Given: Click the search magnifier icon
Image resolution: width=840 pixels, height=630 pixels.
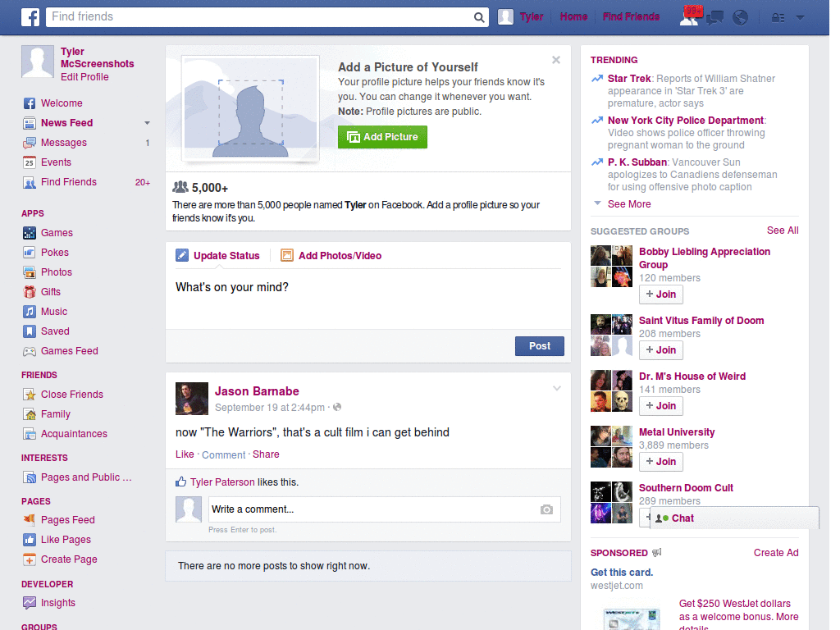Looking at the screenshot, I should 479,17.
